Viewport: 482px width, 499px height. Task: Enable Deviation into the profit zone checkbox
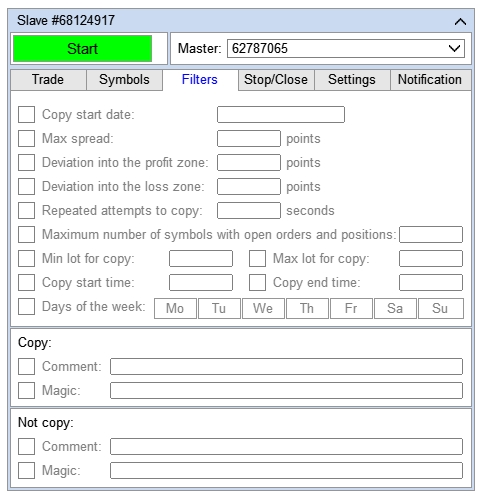(x=26, y=163)
